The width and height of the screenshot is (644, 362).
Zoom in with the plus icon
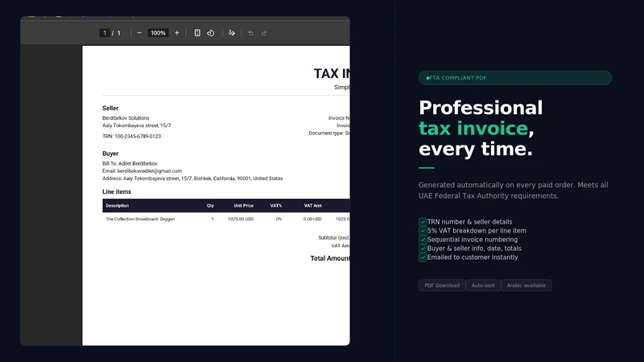tap(177, 33)
